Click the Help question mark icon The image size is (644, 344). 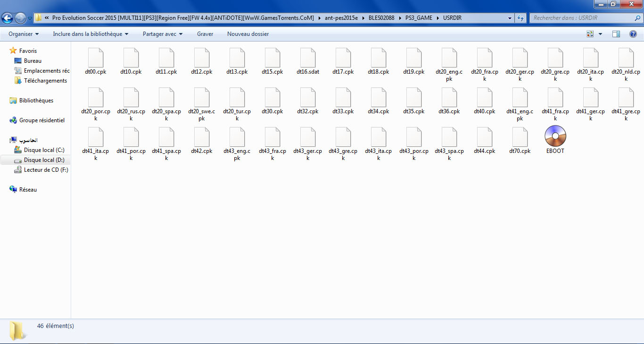[633, 34]
